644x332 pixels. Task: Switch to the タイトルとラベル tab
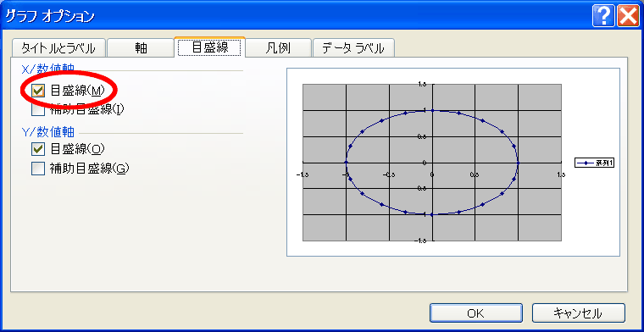click(x=58, y=48)
